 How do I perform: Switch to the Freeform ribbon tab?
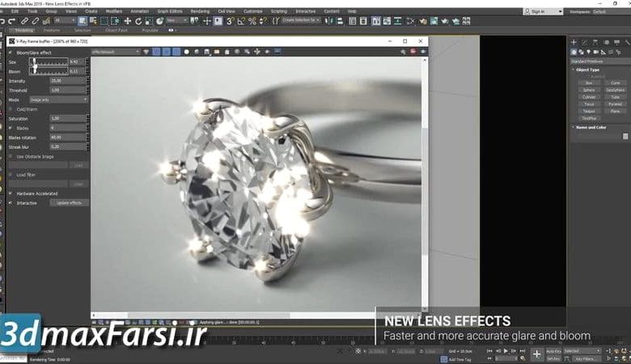[52, 30]
